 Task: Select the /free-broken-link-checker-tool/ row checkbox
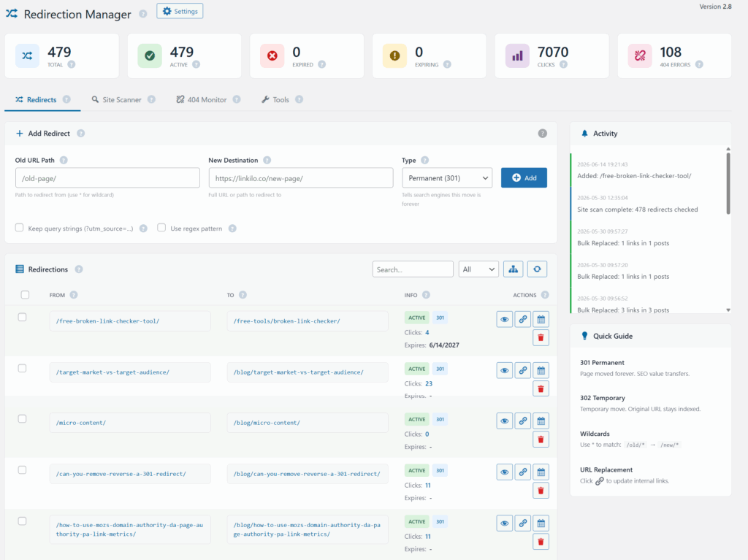22,317
